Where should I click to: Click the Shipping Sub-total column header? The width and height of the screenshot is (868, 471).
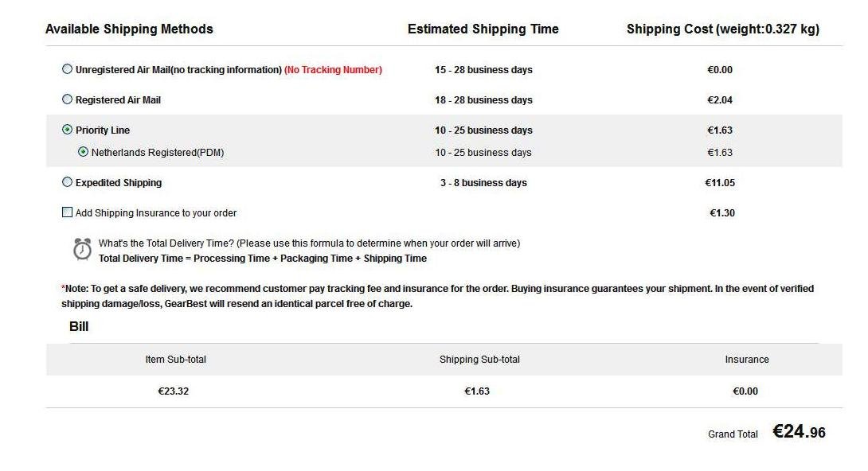[479, 360]
